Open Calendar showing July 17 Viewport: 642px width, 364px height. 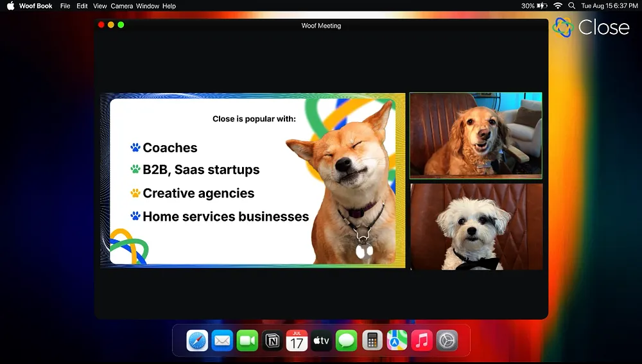[297, 340]
